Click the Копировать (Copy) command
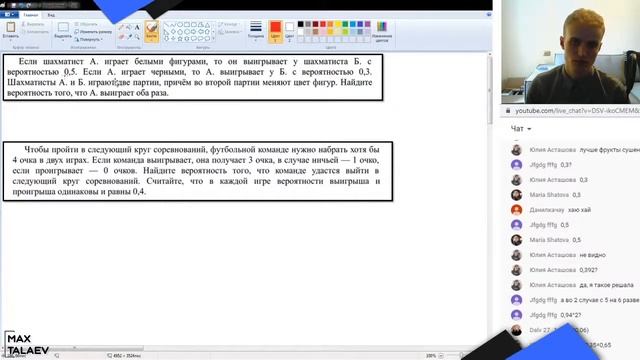 [35, 31]
